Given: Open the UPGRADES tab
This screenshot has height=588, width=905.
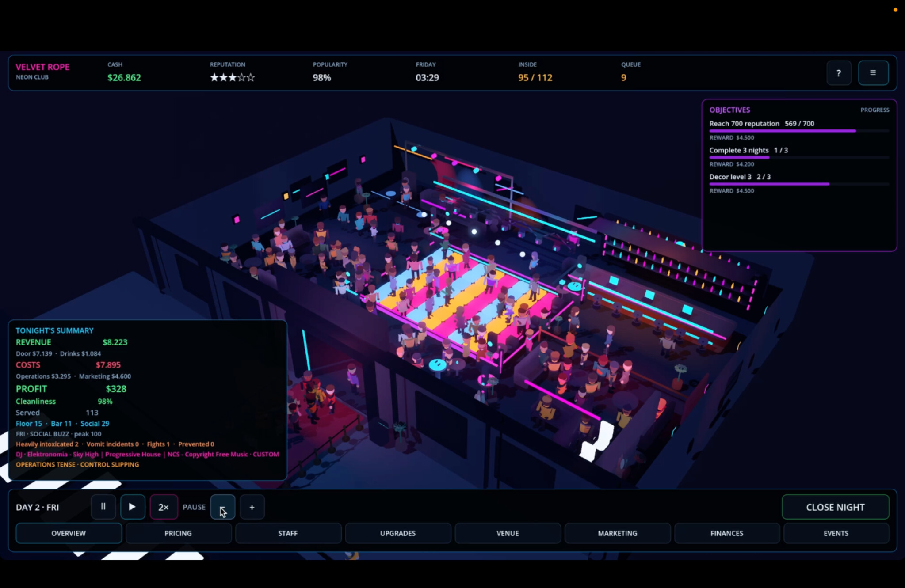Looking at the screenshot, I should click(397, 533).
